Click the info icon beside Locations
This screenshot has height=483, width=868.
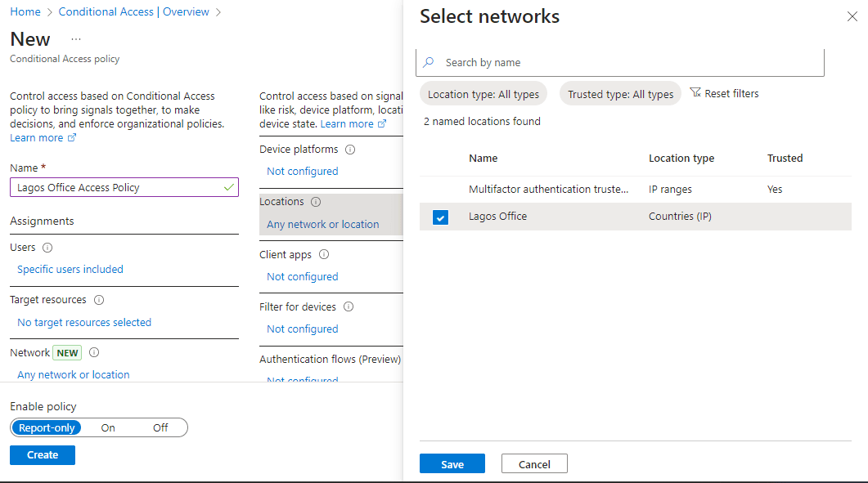pos(316,202)
